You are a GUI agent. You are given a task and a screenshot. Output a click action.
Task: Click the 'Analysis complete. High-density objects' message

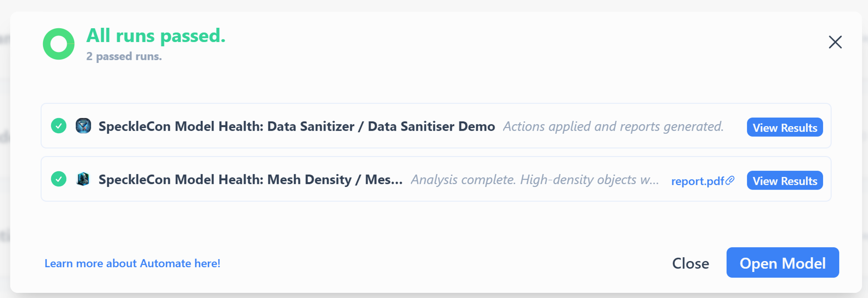click(535, 180)
